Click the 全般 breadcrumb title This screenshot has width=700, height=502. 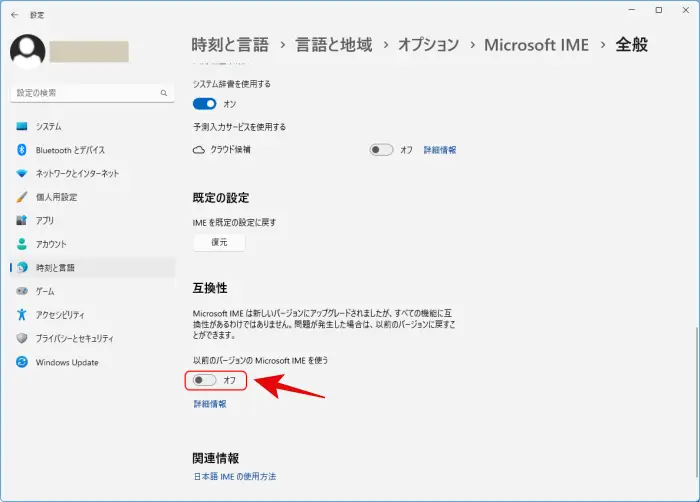coord(632,45)
